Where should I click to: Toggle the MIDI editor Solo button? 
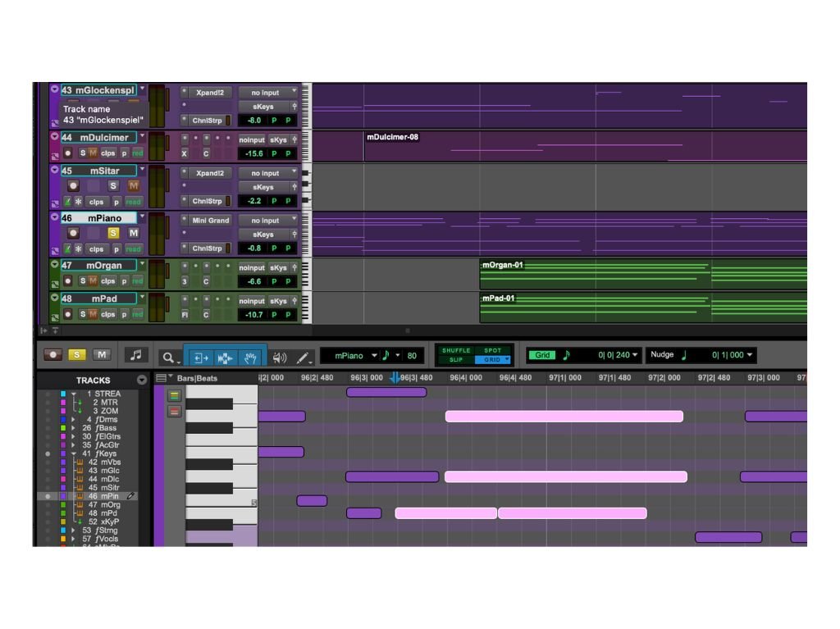(76, 354)
